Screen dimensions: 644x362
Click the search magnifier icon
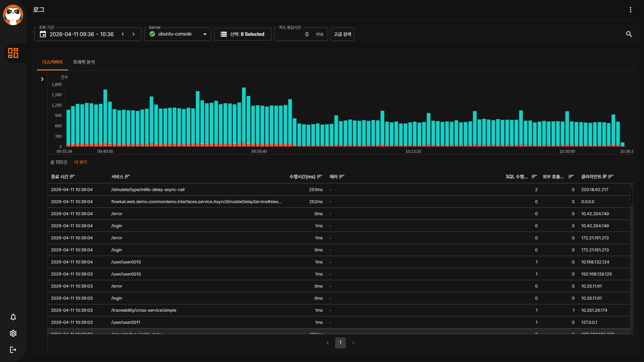pyautogui.click(x=629, y=34)
